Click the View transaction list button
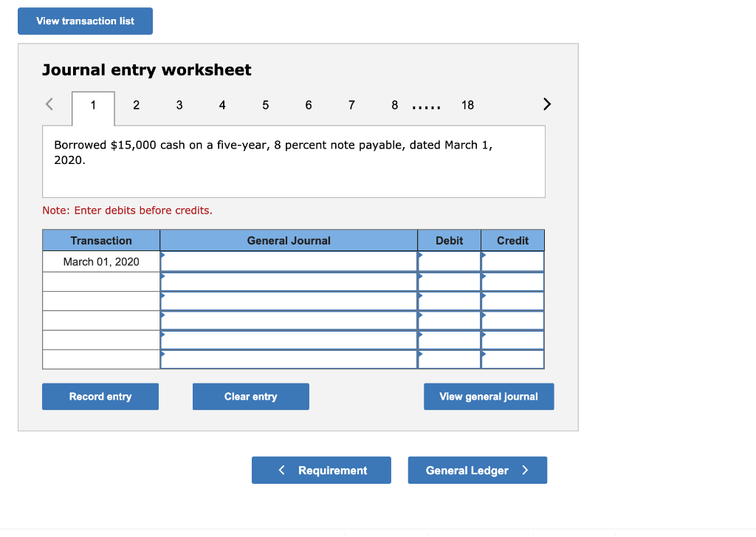Viewport: 756px width, 537px height. 86,21
